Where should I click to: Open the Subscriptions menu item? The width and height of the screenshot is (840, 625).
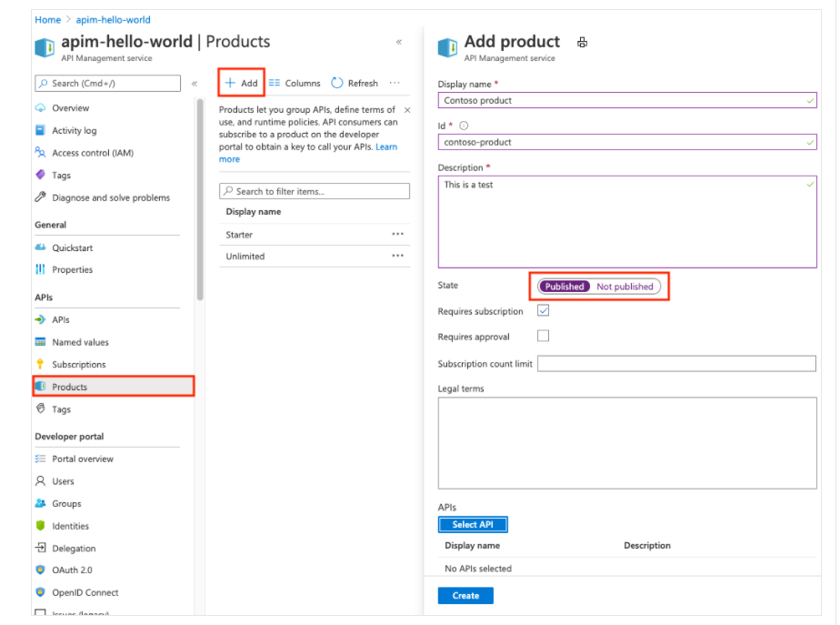(78, 365)
